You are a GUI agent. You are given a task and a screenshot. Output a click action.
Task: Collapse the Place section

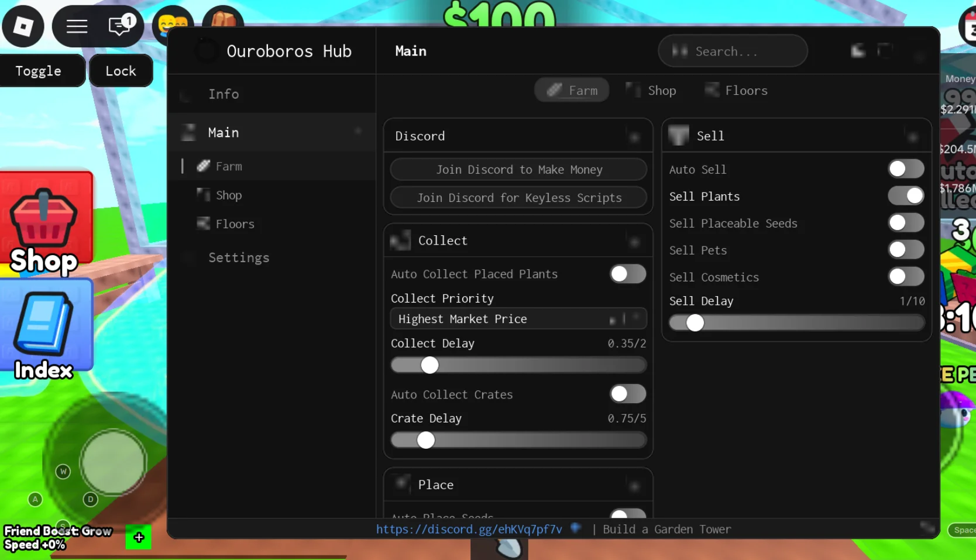634,485
